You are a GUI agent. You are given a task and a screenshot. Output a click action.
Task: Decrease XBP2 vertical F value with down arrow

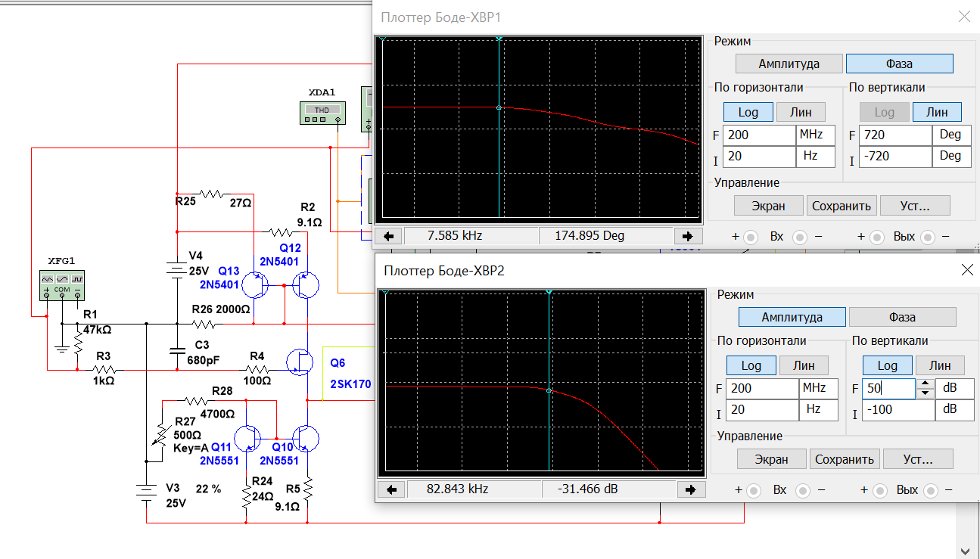click(926, 393)
